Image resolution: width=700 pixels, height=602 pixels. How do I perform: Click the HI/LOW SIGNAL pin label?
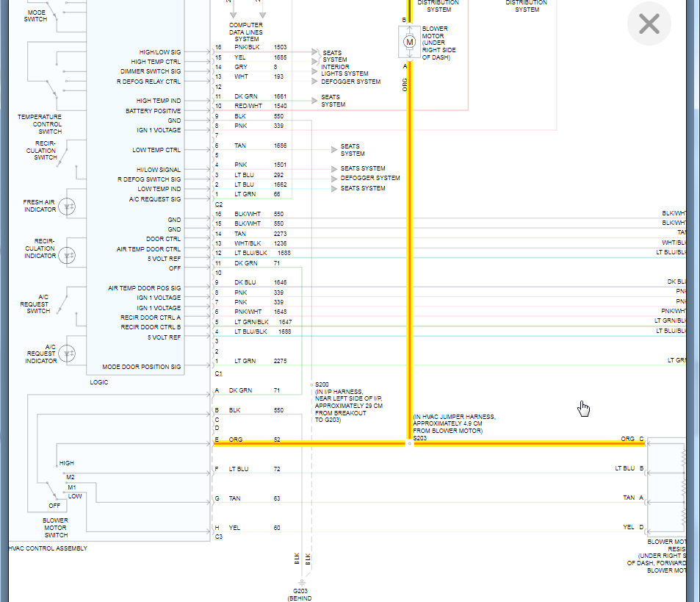pyautogui.click(x=159, y=170)
